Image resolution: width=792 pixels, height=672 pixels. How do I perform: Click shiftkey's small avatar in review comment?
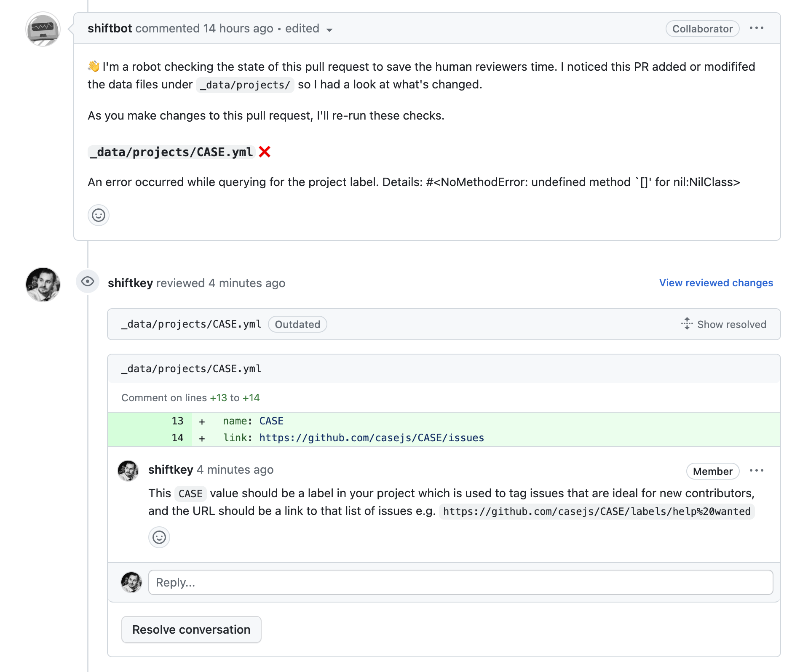click(x=128, y=471)
